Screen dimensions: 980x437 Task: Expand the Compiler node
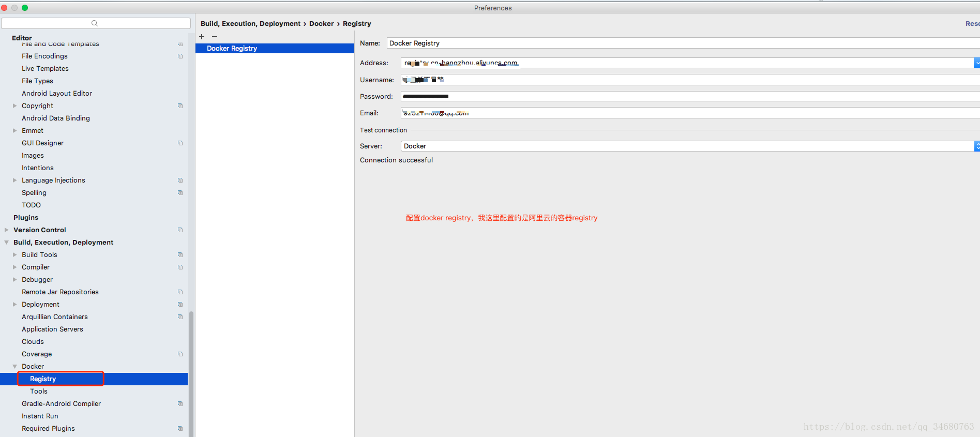(x=15, y=267)
